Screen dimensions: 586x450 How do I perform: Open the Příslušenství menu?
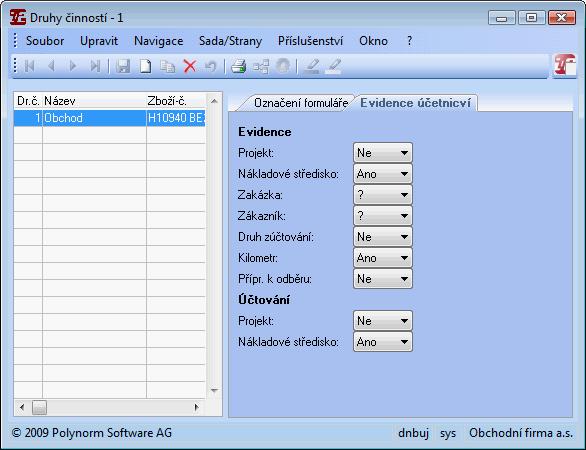pos(310,41)
